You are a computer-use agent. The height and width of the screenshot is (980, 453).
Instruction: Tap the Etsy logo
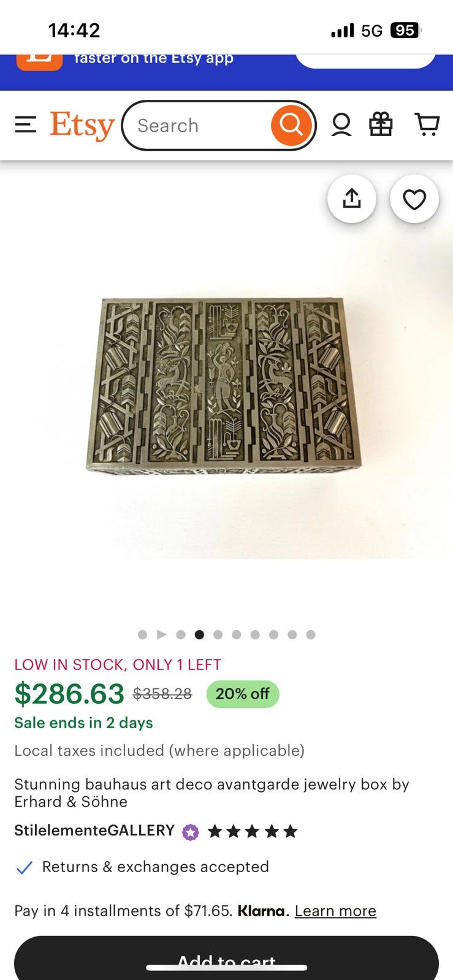[82, 126]
